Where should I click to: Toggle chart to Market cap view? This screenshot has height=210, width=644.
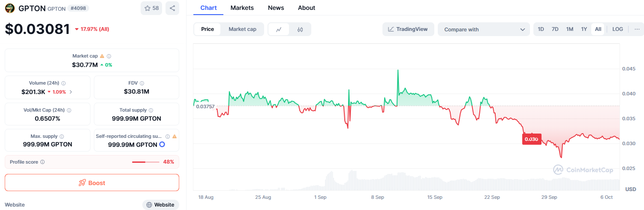[x=242, y=29]
